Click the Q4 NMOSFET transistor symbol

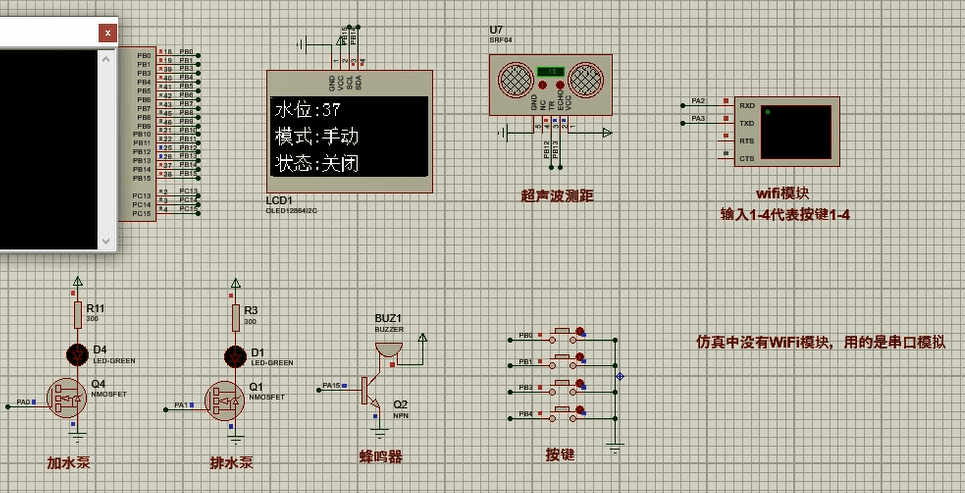[x=68, y=397]
